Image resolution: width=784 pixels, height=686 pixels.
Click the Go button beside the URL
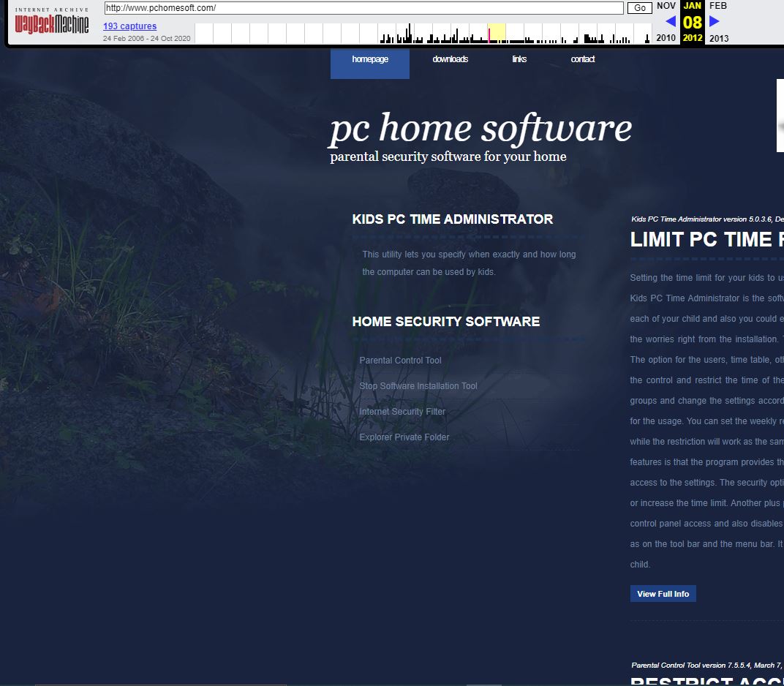pyautogui.click(x=639, y=8)
